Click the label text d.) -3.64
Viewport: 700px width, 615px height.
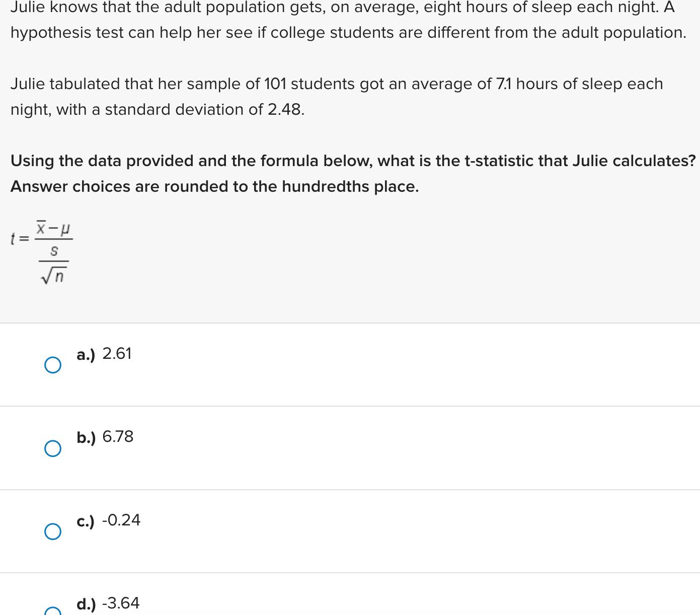107,604
